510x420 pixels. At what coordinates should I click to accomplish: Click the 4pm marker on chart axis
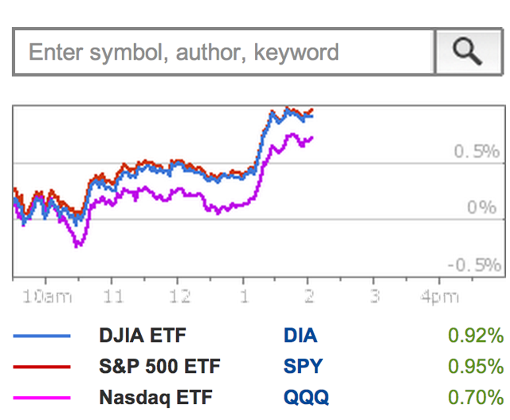tap(439, 296)
